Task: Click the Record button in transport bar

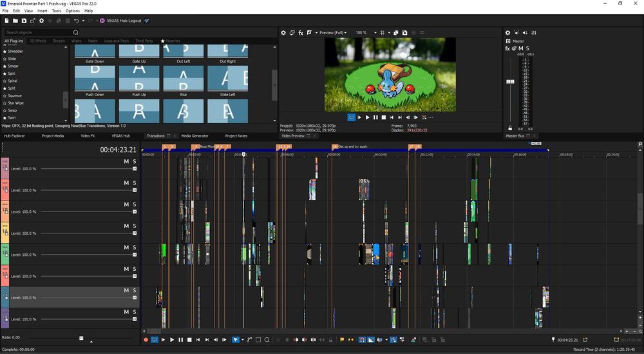Action: pyautogui.click(x=146, y=340)
